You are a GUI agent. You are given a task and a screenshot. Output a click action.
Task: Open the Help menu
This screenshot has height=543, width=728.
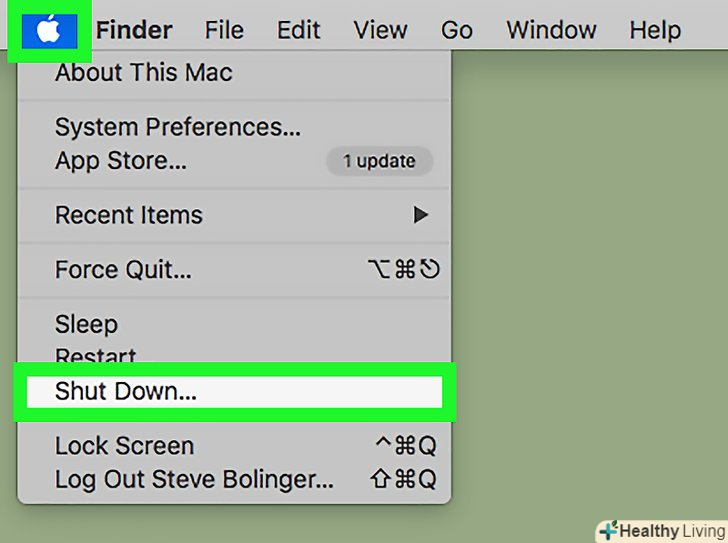(655, 30)
